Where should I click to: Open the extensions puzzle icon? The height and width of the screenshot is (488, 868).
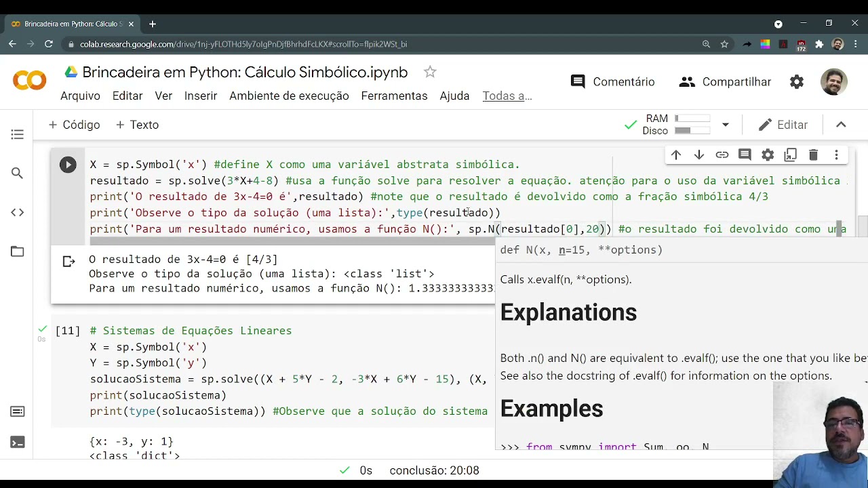819,44
